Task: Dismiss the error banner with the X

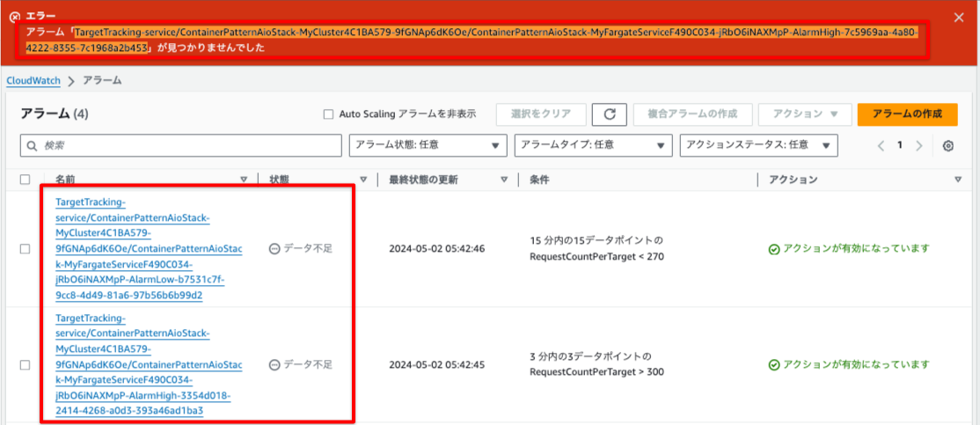Action: click(958, 18)
